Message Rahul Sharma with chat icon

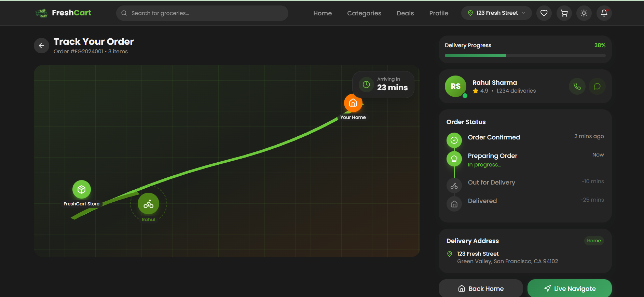point(597,86)
